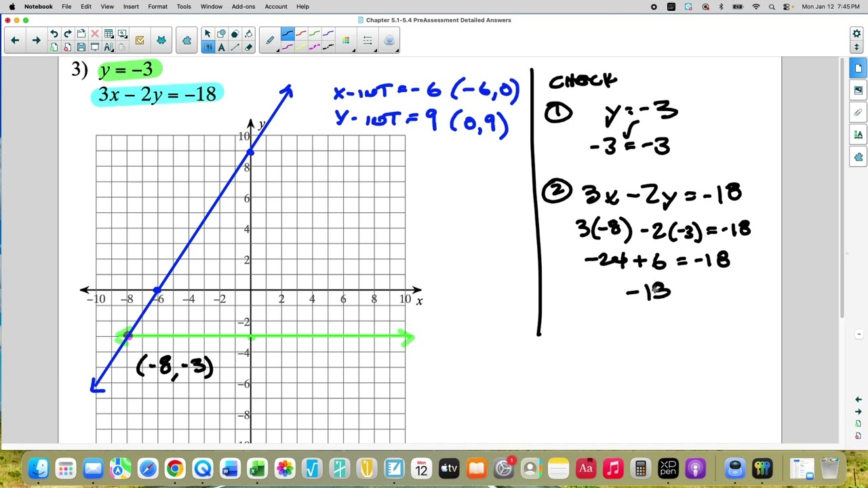This screenshot has width=868, height=488.
Task: Open the Screen Capture toolbar icon
Action: pos(122,34)
